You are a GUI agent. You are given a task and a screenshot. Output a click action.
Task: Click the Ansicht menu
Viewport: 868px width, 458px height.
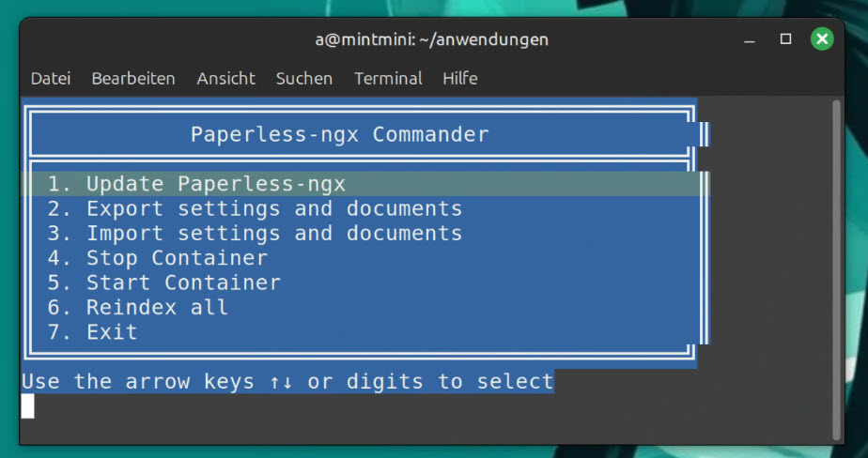click(225, 79)
